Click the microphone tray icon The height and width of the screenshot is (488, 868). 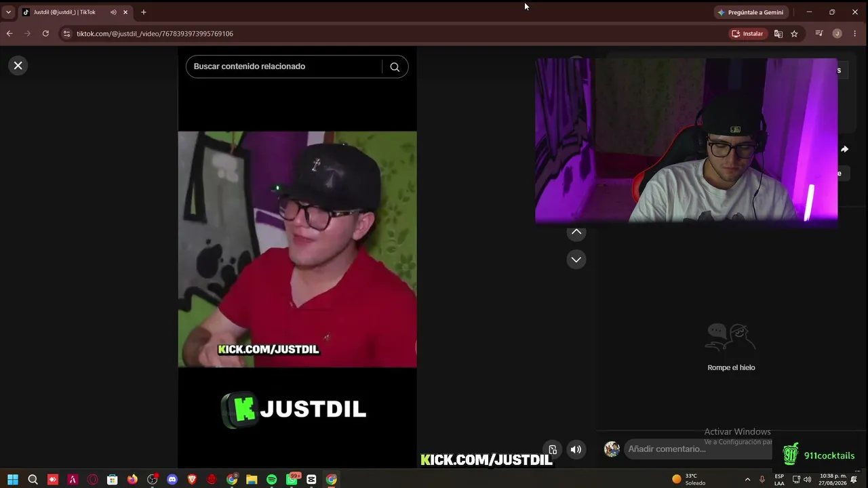762,479
